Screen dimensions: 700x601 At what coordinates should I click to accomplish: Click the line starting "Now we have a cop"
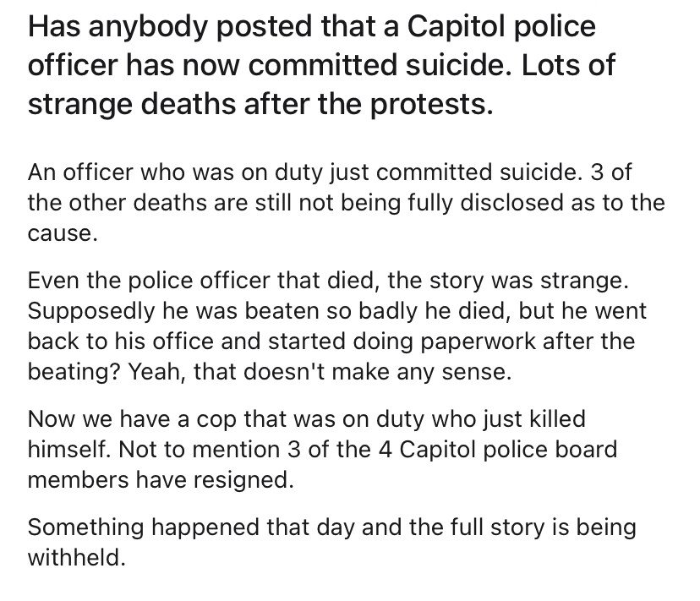(x=306, y=418)
